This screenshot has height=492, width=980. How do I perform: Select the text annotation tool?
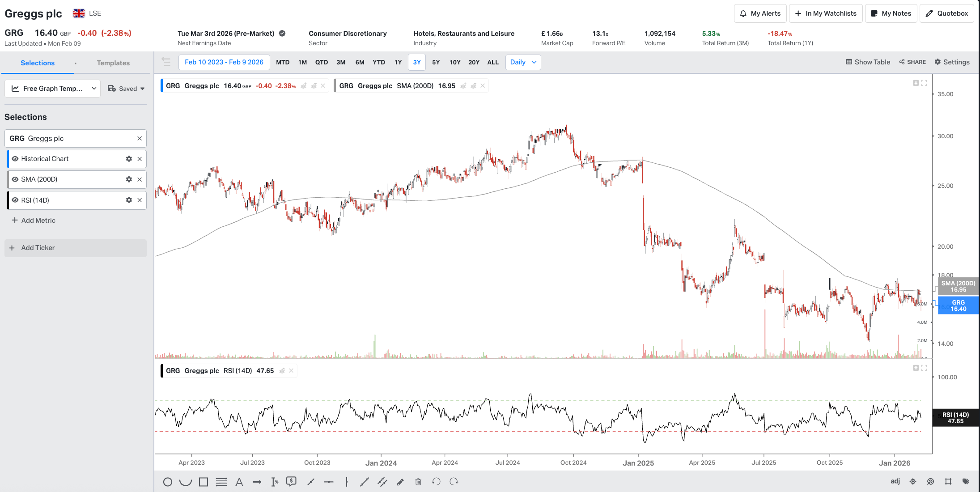point(239,482)
